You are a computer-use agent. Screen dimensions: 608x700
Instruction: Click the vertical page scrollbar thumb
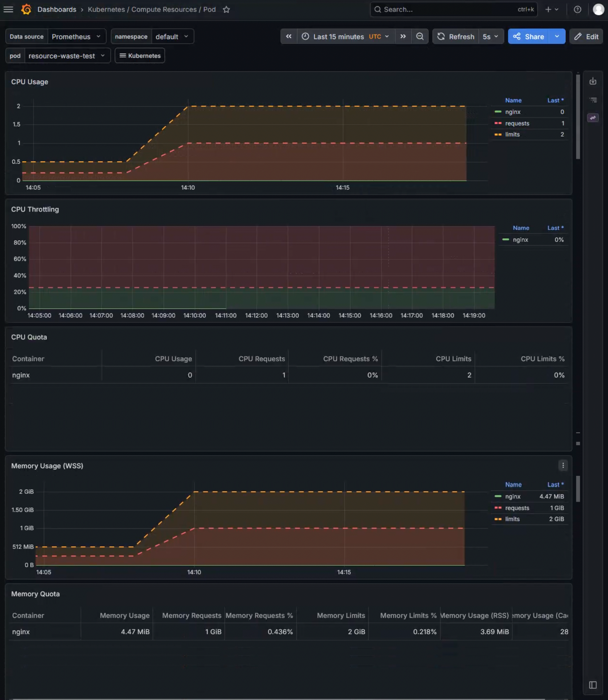point(578,117)
